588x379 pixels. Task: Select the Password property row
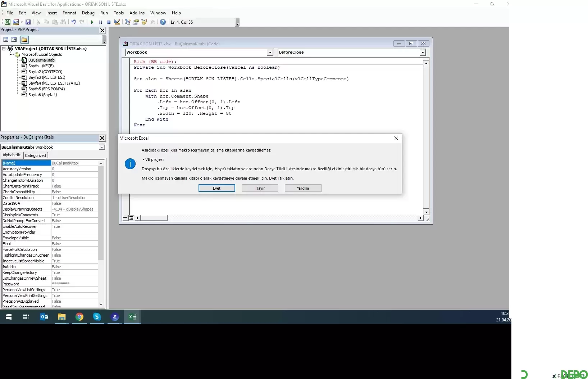coord(50,284)
